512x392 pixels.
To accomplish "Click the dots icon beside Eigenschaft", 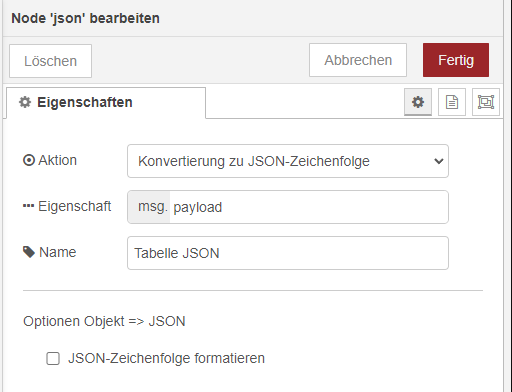I will (28, 206).
